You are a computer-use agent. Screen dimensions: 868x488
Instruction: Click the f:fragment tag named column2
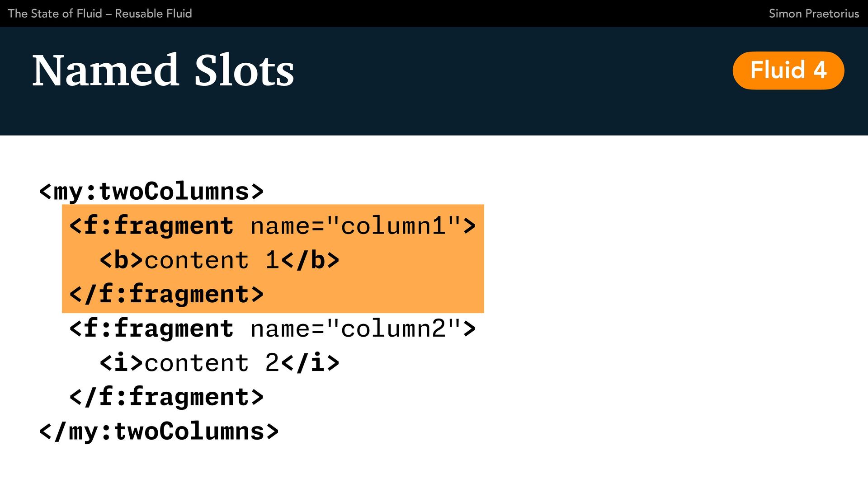273,328
